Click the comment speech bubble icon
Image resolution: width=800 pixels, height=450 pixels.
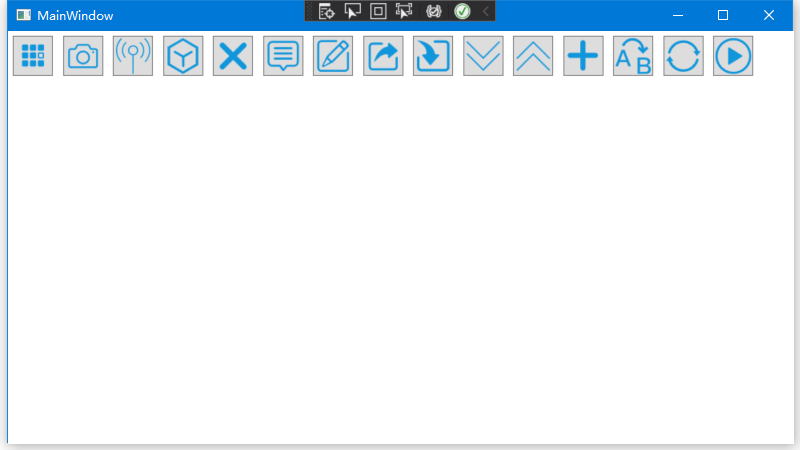point(283,56)
